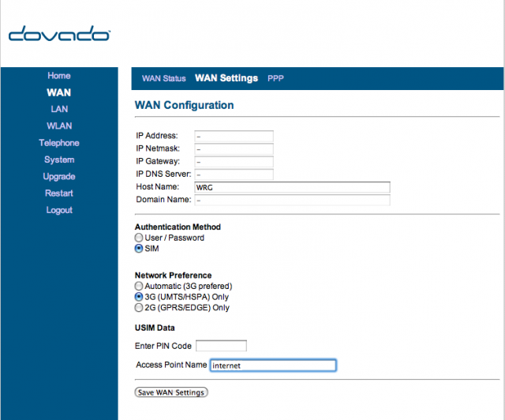The height and width of the screenshot is (420, 505).
Task: Focus the IP DNS Server field
Action: click(x=234, y=174)
